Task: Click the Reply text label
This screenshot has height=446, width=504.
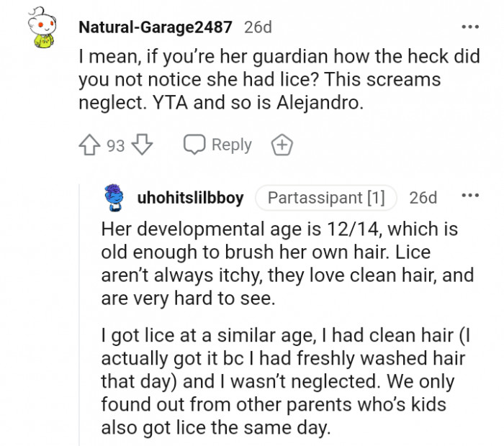Action: tap(231, 145)
